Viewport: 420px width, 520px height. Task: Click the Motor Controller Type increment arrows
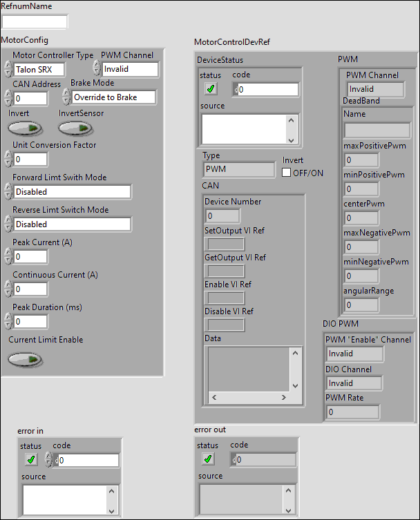pos(8,68)
